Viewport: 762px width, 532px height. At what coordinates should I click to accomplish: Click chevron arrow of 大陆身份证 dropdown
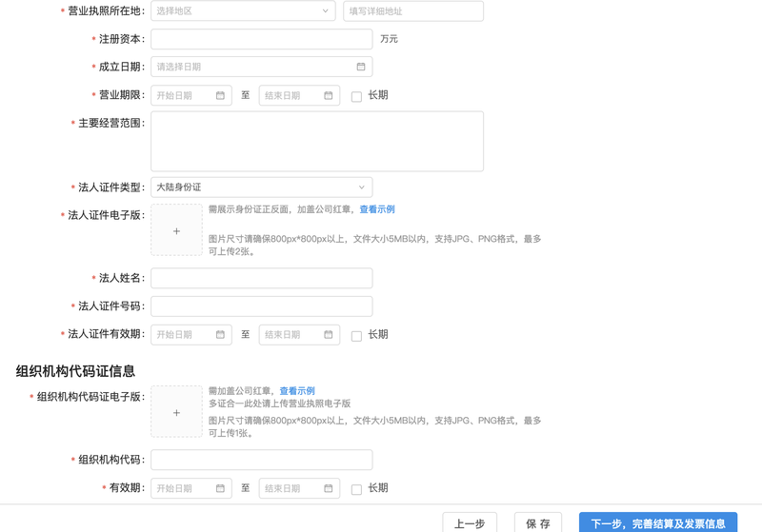(x=362, y=187)
